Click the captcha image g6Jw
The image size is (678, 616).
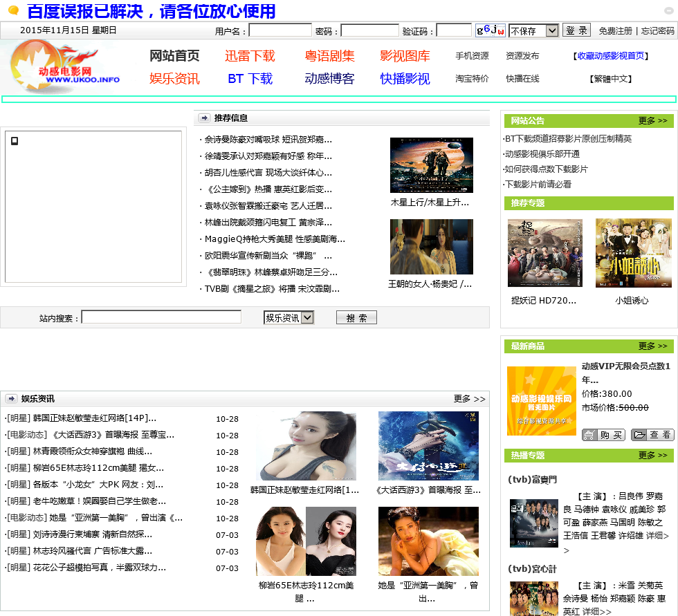(490, 30)
